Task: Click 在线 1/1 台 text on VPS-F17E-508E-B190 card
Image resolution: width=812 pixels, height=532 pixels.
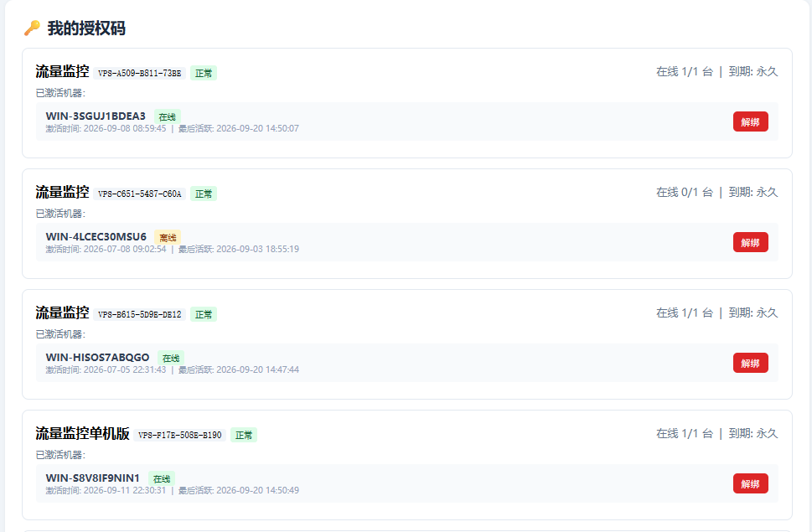Action: tap(685, 433)
